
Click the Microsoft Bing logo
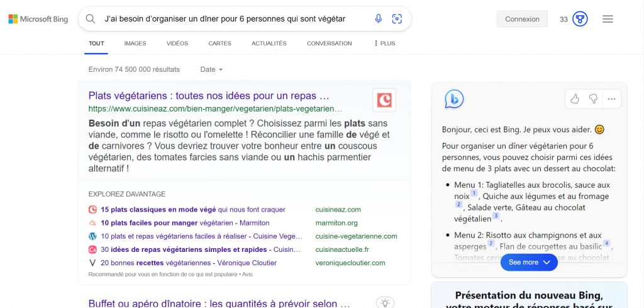39,19
